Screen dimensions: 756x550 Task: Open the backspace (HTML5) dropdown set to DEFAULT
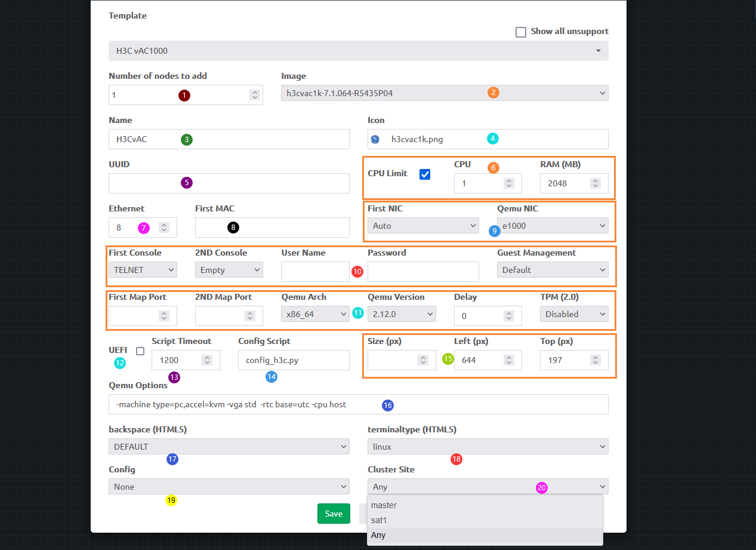pos(229,447)
